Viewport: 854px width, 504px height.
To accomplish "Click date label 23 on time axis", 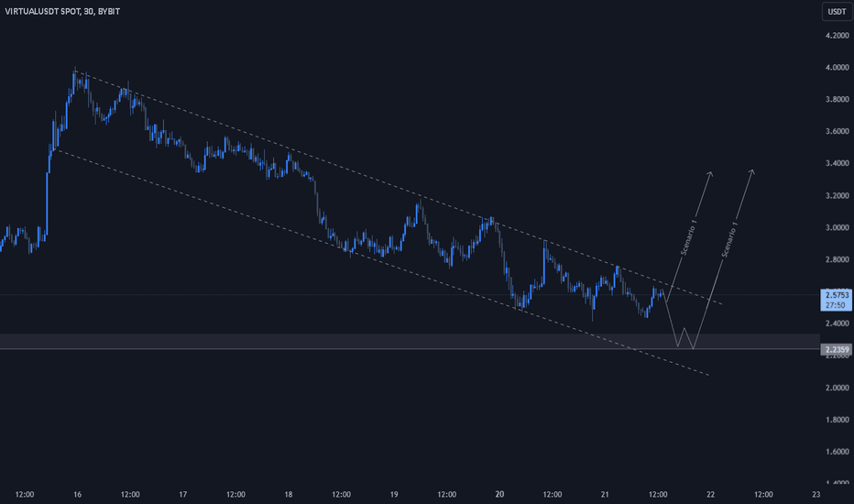I will click(816, 495).
